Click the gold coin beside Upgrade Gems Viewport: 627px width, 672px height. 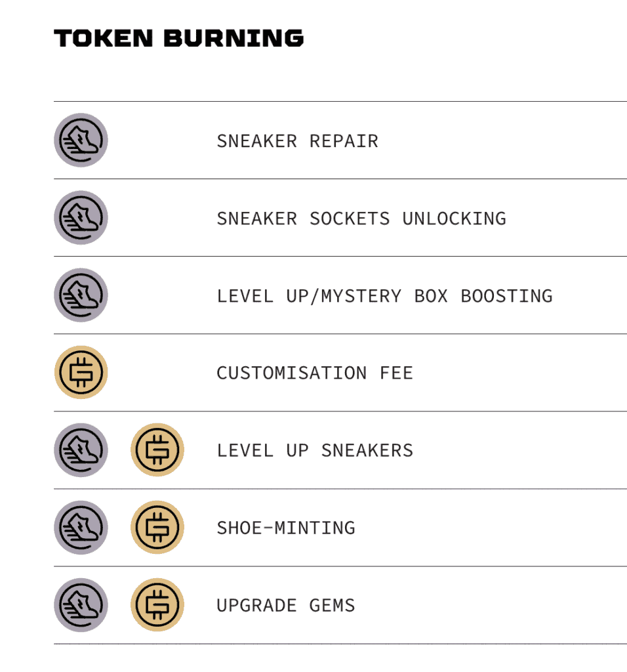coord(157,605)
